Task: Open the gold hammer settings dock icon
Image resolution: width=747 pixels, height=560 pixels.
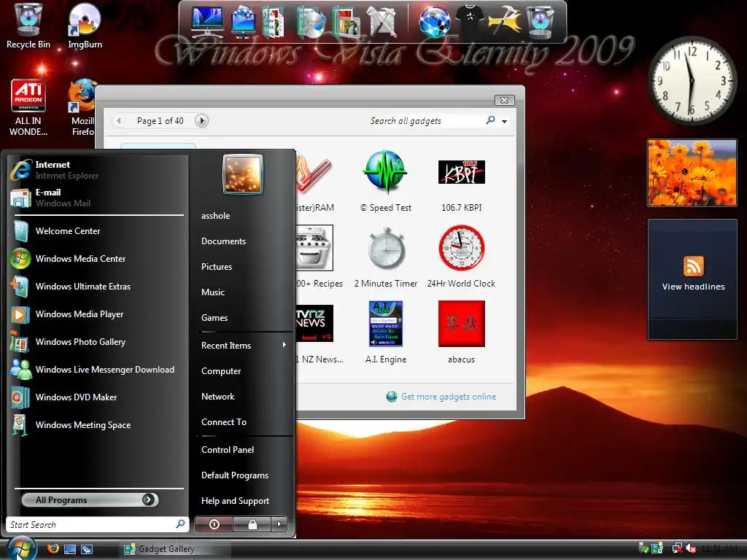Action: [x=505, y=21]
